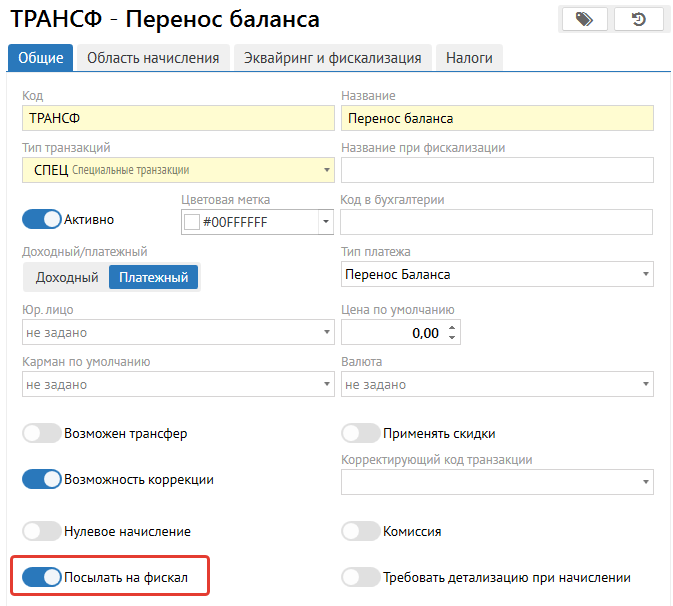
Task: Toggle the Активно switch
Action: 41,219
